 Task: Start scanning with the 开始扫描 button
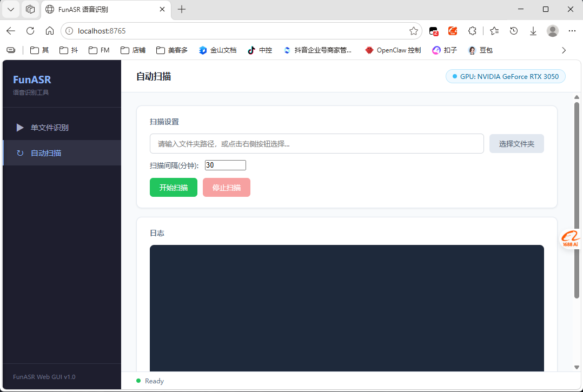point(173,187)
